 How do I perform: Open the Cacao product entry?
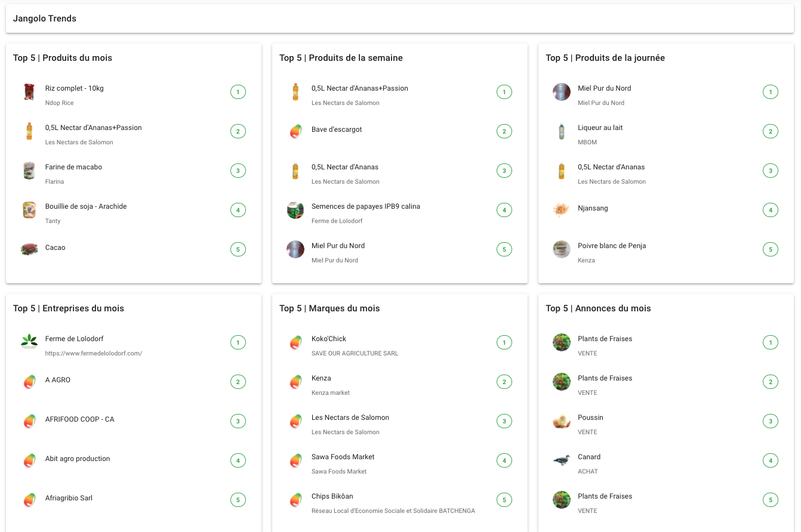(x=56, y=248)
